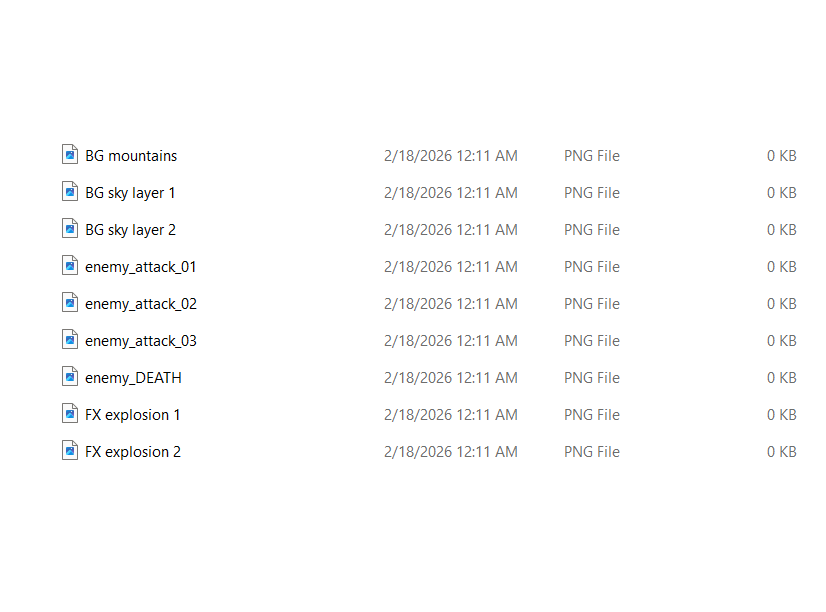826x612 pixels.
Task: Select the enemy_DEATH filename text
Action: tap(133, 378)
